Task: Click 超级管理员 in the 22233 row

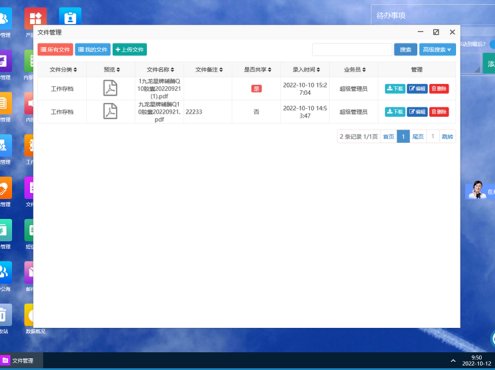Action: pos(354,112)
